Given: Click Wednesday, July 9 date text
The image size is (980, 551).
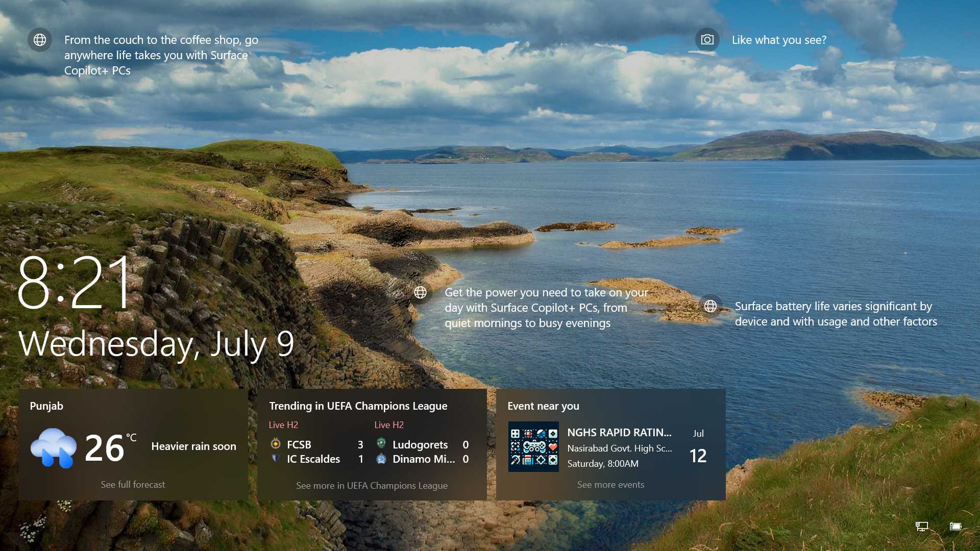Looking at the screenshot, I should pyautogui.click(x=156, y=343).
